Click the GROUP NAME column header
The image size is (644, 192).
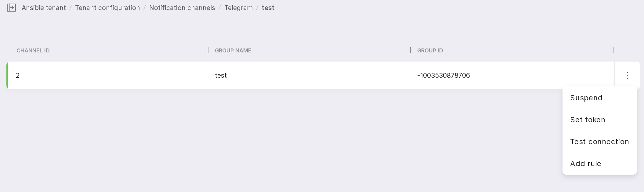(x=233, y=51)
